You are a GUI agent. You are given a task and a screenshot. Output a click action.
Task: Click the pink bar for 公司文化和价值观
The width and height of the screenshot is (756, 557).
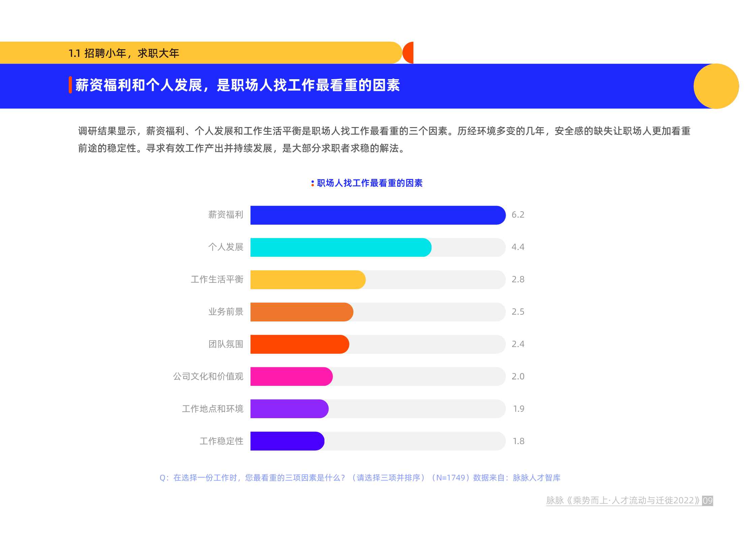[291, 377]
